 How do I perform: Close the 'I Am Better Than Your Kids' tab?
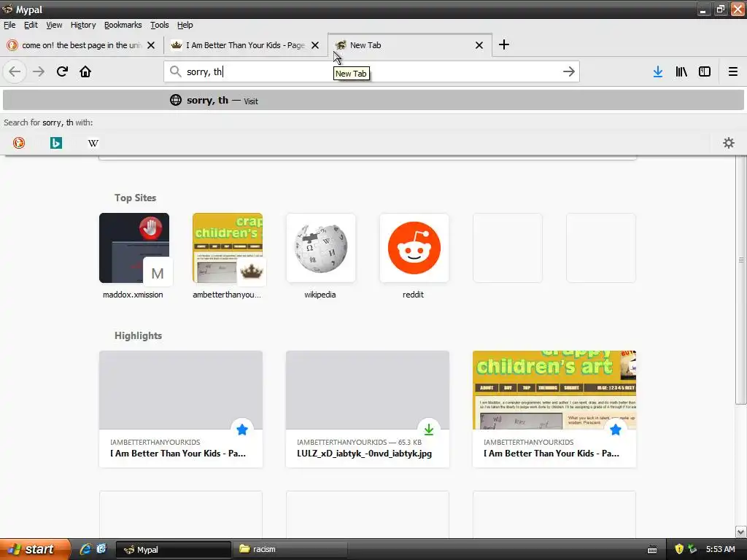point(315,45)
